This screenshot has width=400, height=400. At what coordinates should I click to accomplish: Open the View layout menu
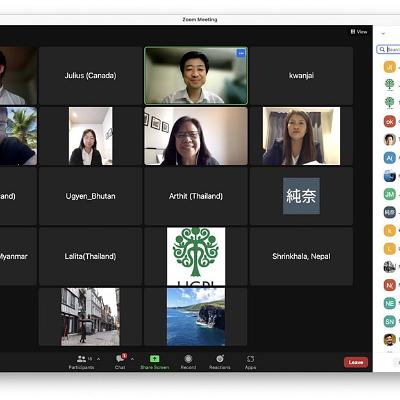click(359, 32)
